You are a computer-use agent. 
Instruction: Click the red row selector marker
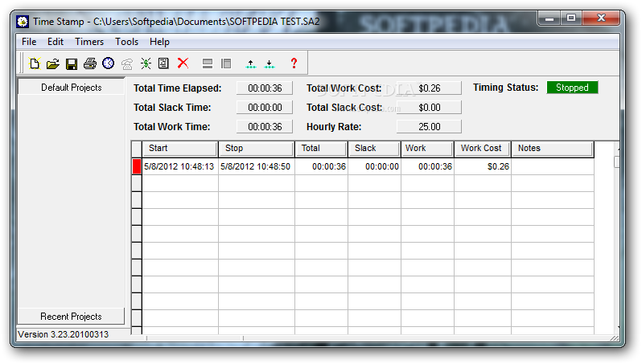pyautogui.click(x=137, y=166)
